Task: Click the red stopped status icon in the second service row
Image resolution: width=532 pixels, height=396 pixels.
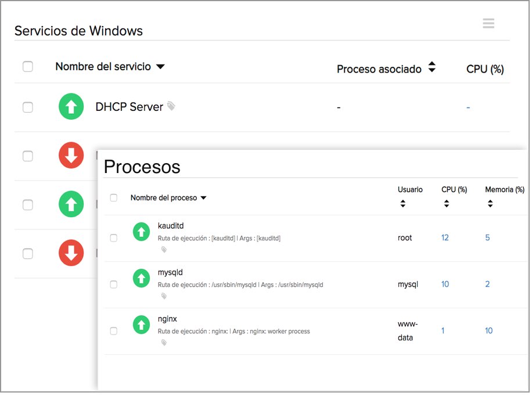Action: click(x=71, y=156)
